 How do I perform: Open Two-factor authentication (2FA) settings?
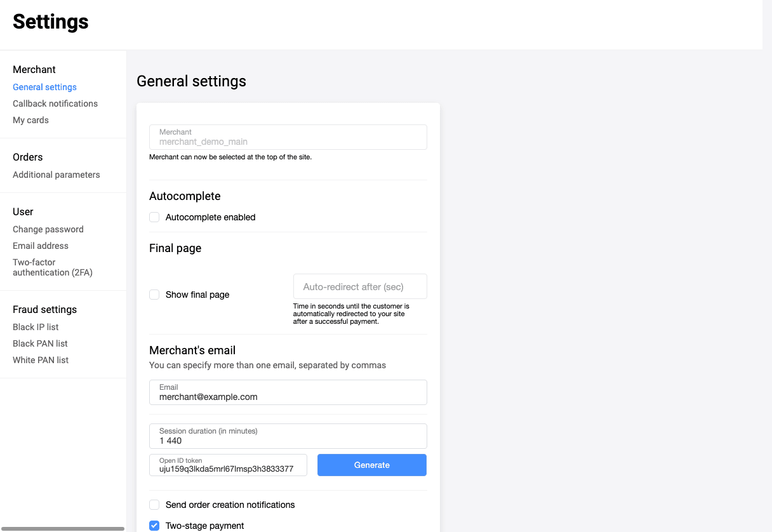pos(53,267)
